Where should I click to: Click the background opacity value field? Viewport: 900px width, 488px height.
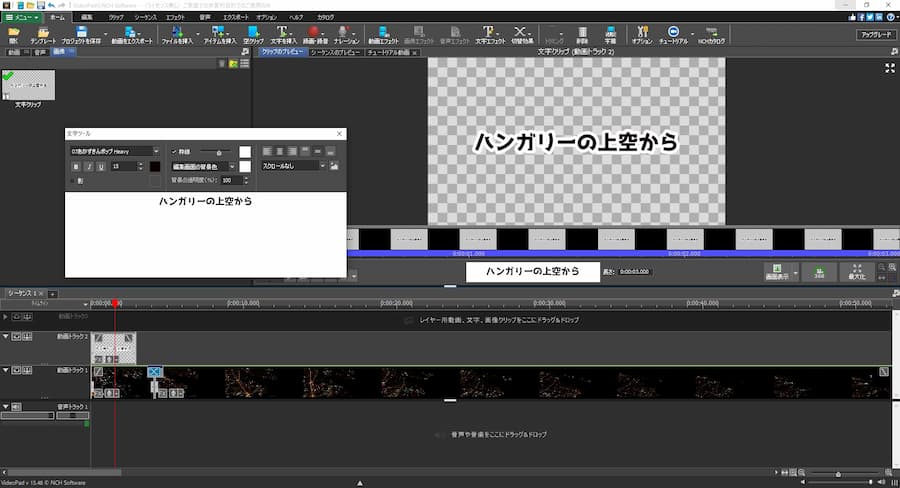click(x=232, y=180)
